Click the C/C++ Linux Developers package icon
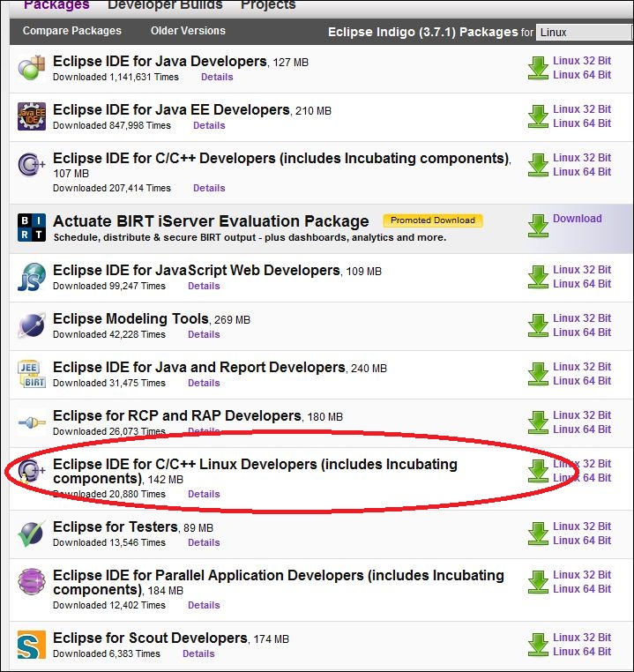The image size is (634, 672). tap(32, 471)
